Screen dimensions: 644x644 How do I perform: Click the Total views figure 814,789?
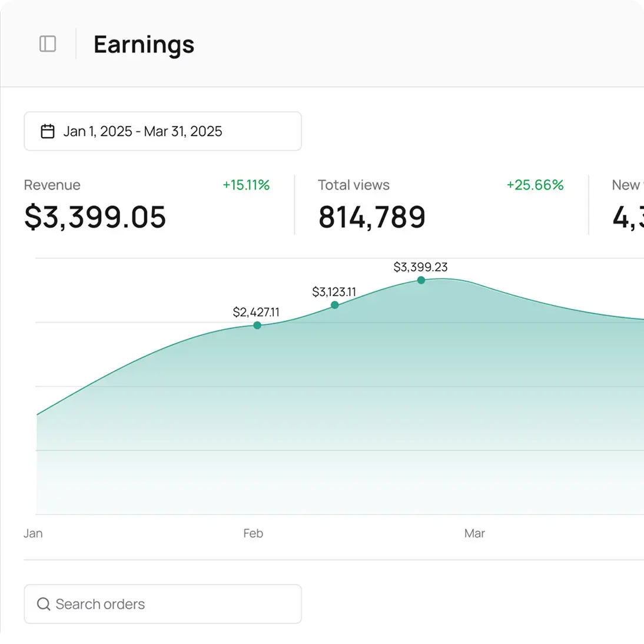[372, 217]
